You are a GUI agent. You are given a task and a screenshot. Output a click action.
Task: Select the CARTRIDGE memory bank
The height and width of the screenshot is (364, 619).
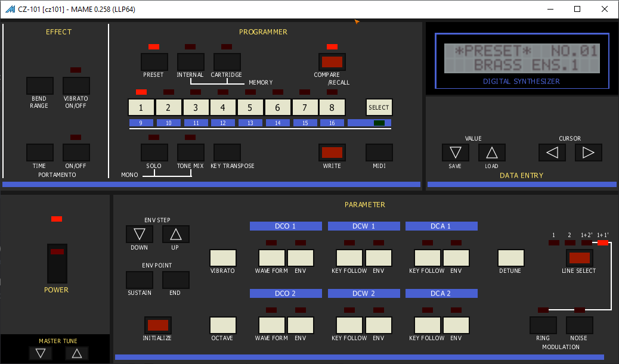point(227,62)
